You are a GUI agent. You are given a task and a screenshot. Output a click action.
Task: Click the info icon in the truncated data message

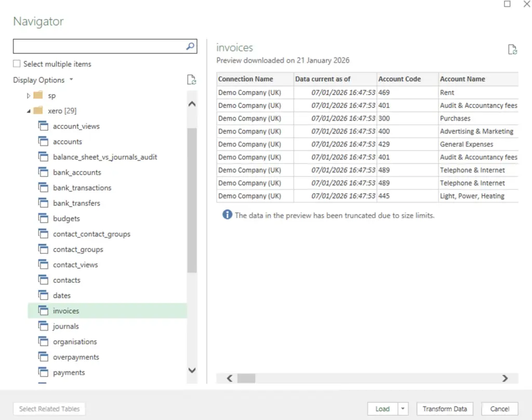coord(227,215)
